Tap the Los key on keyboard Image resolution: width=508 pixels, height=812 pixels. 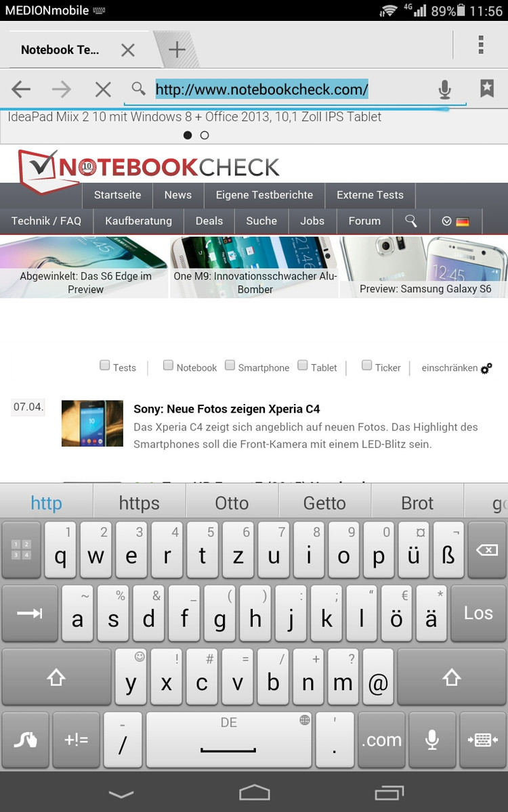coord(478,613)
